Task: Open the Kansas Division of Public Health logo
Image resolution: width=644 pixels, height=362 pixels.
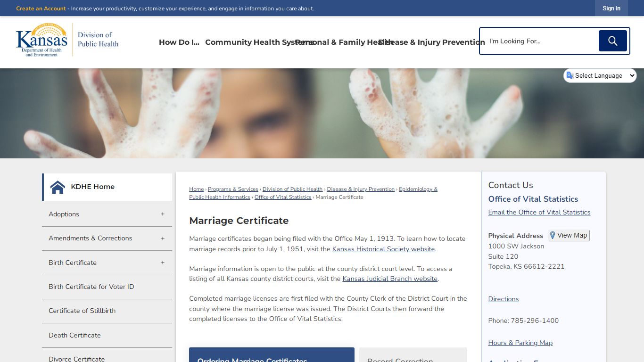Action: pyautogui.click(x=67, y=40)
